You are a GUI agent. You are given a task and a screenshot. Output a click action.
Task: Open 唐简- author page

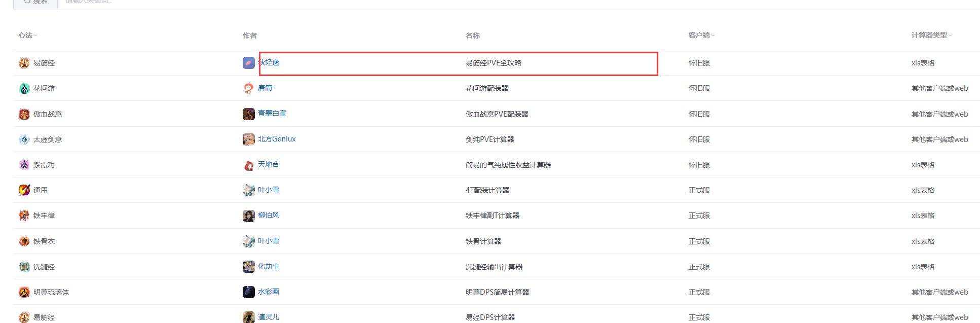(267, 88)
